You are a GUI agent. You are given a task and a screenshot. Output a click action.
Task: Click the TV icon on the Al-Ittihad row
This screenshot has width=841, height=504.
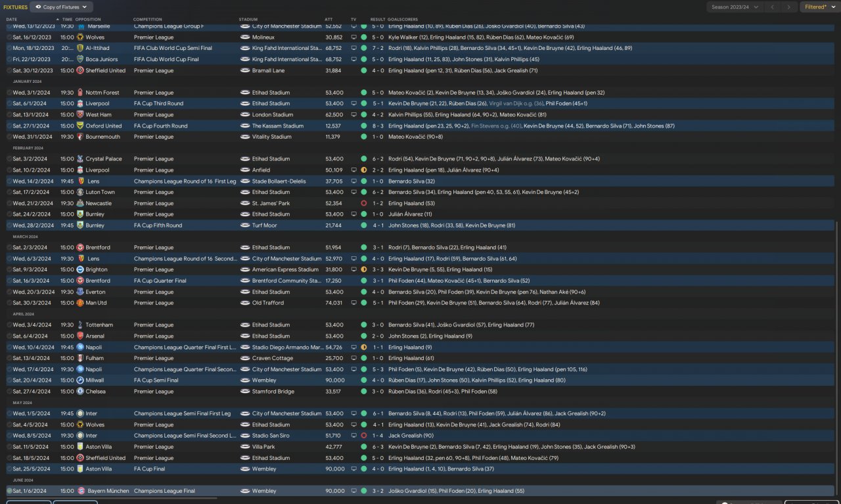[x=354, y=48]
